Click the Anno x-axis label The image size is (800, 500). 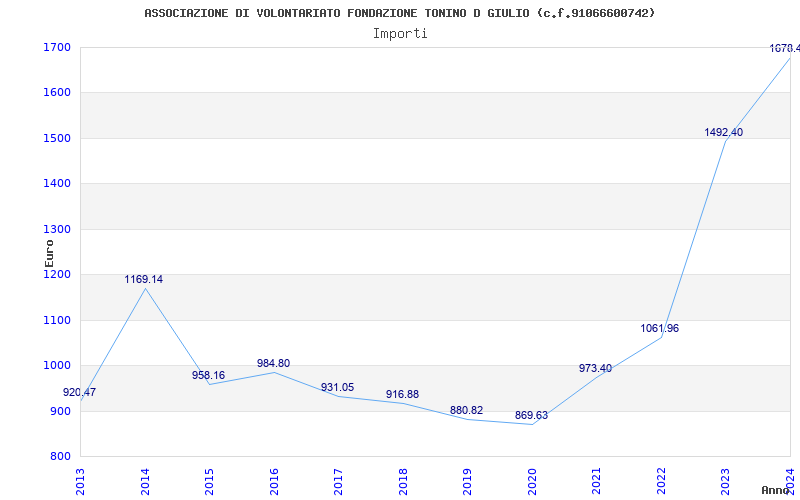776,490
